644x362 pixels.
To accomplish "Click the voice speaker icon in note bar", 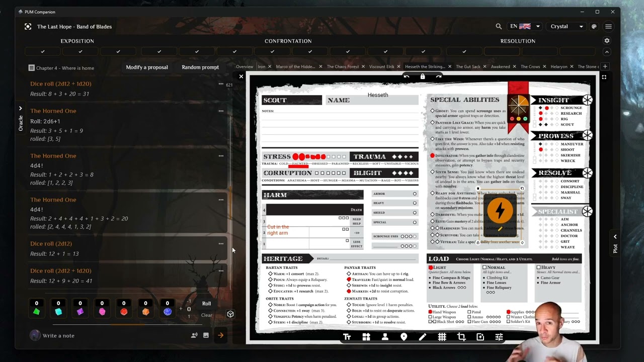I will coord(194,335).
